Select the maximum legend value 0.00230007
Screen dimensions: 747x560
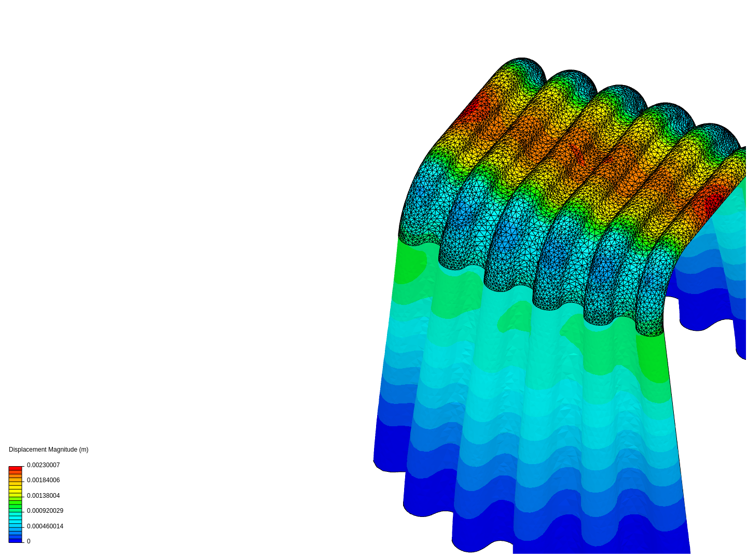click(43, 465)
